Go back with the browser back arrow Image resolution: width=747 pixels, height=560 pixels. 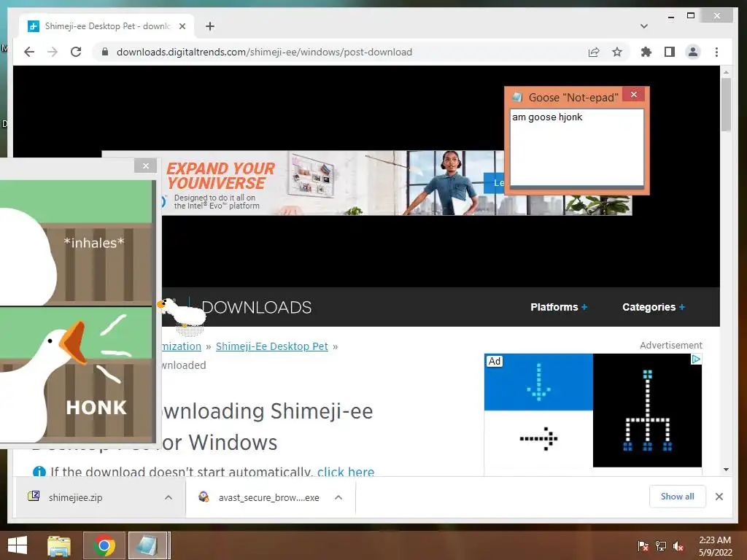[29, 52]
